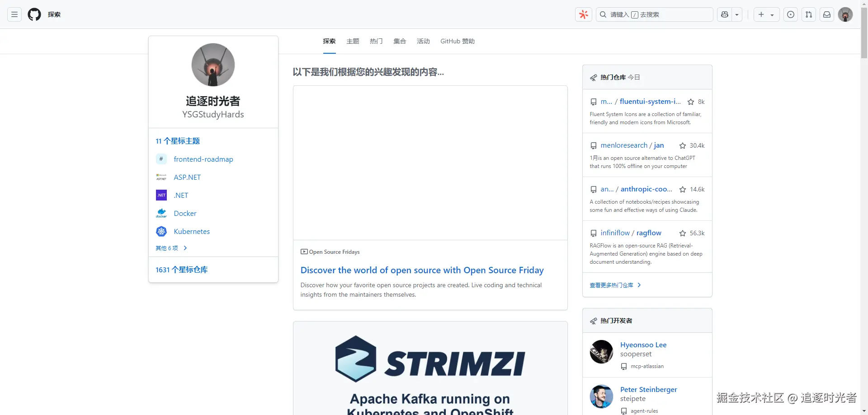Viewport: 868px width, 415px height.
Task: Click the frontend-roadmap hash topic icon
Action: [161, 159]
